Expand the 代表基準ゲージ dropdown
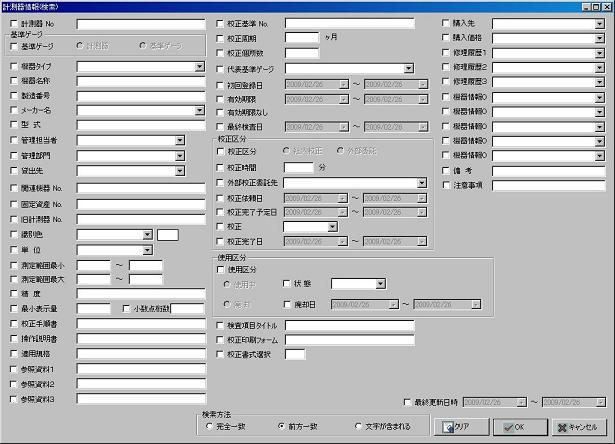The image size is (615, 444). click(408, 68)
